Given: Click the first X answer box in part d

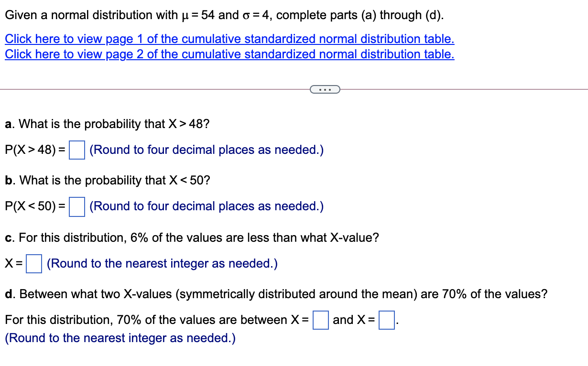Looking at the screenshot, I should pyautogui.click(x=320, y=320).
